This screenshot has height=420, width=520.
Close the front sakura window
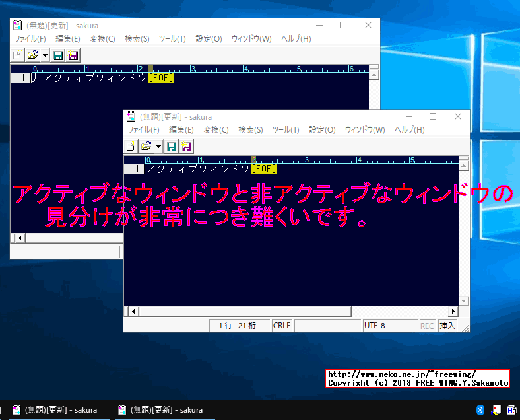click(458, 116)
